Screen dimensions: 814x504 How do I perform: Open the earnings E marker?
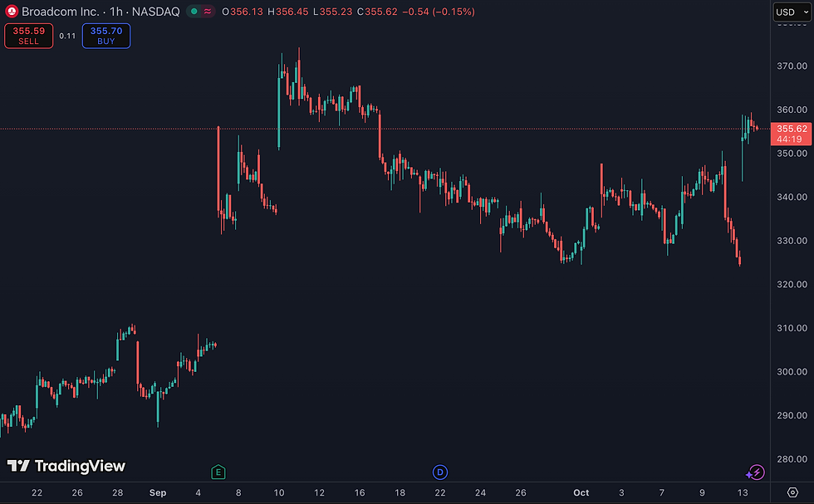[x=218, y=472]
